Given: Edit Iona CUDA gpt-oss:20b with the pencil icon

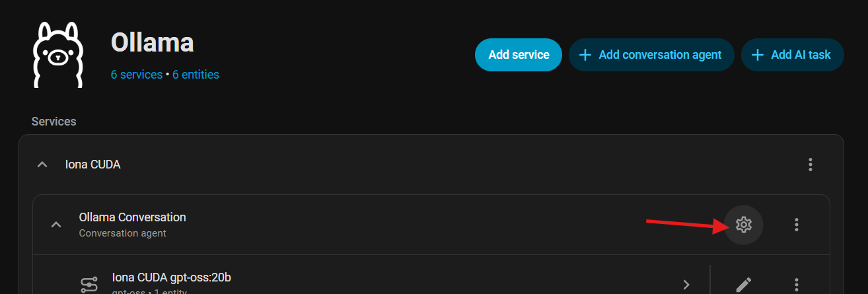Looking at the screenshot, I should pyautogui.click(x=744, y=285).
